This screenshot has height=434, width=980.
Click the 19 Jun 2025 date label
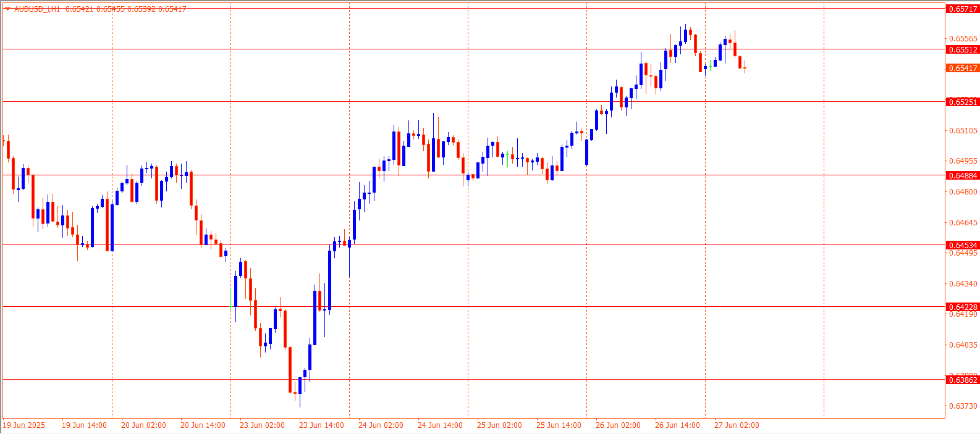point(24,425)
